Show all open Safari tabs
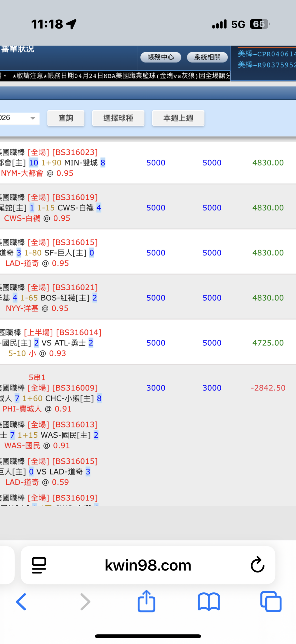Screen dimensions: 296x644 pos(271,602)
